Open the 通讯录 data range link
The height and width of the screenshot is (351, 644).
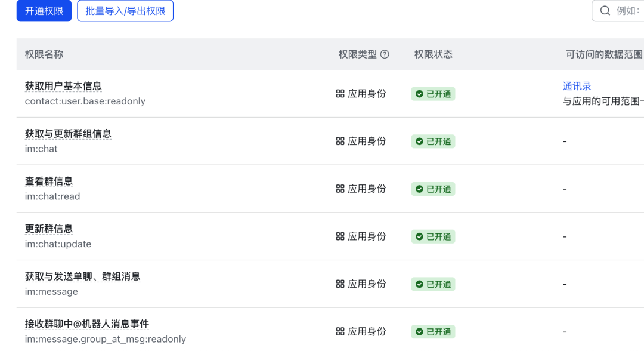tap(577, 86)
